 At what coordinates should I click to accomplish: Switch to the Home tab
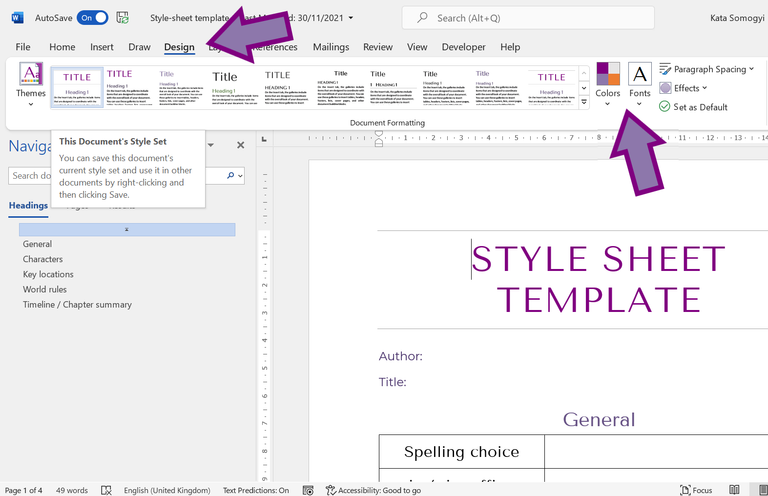pyautogui.click(x=62, y=47)
